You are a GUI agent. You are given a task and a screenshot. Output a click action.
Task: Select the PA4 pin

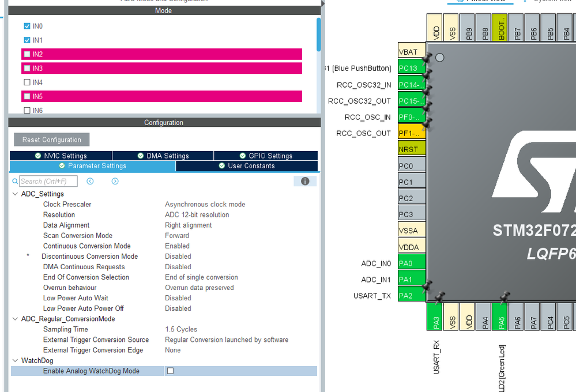484,316
